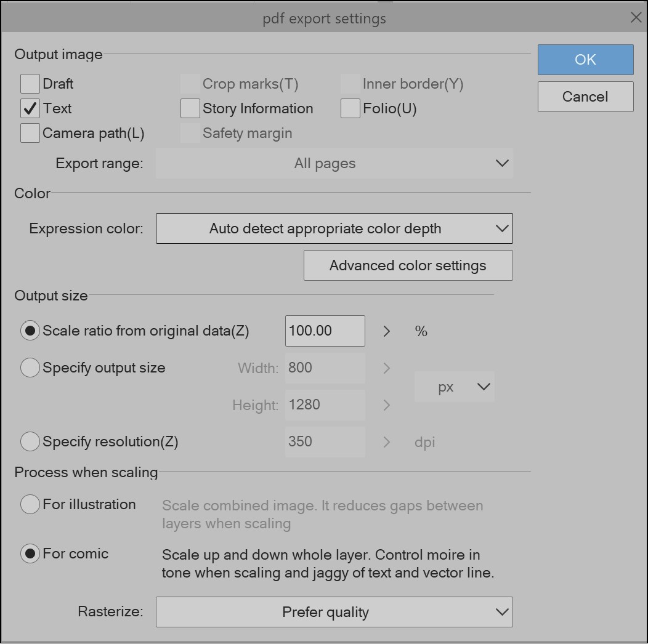The height and width of the screenshot is (644, 648).
Task: Select Scale ratio from original data
Action: click(30, 331)
